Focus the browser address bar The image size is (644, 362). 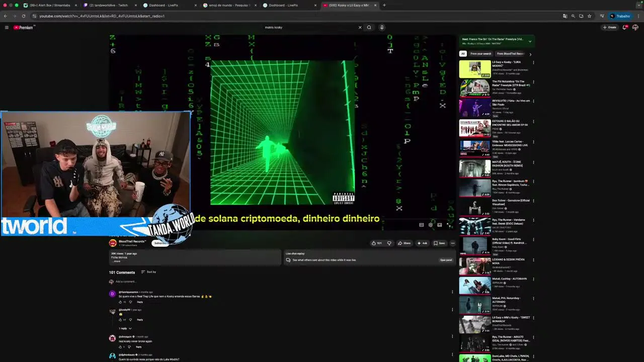(x=297, y=16)
